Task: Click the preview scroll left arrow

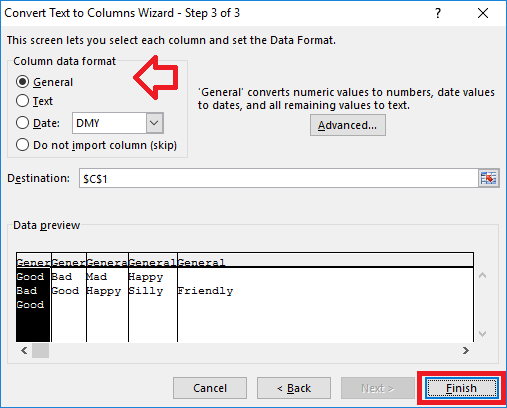Action: coord(24,350)
